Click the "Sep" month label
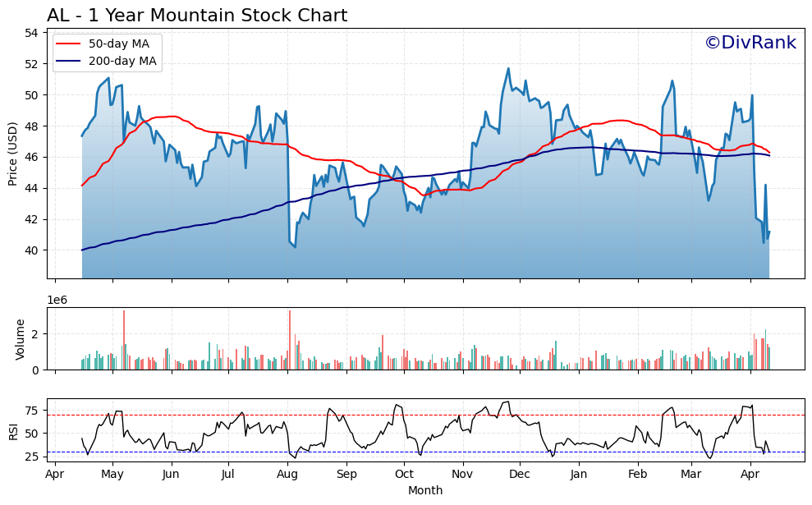Viewport: 812px width, 505px height. [346, 475]
